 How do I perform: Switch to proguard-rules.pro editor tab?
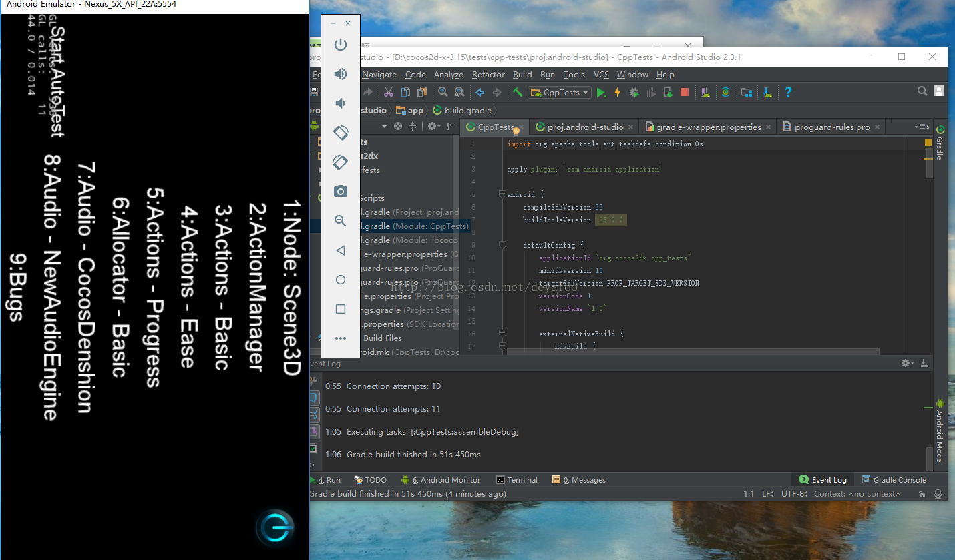[831, 127]
